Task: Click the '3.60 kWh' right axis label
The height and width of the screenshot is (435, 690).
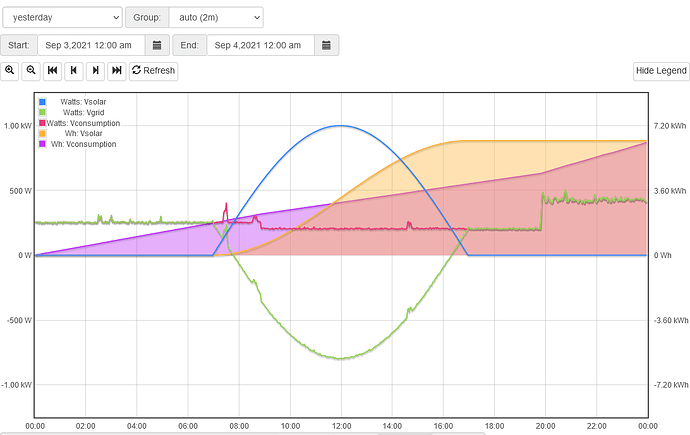Action: (x=669, y=191)
